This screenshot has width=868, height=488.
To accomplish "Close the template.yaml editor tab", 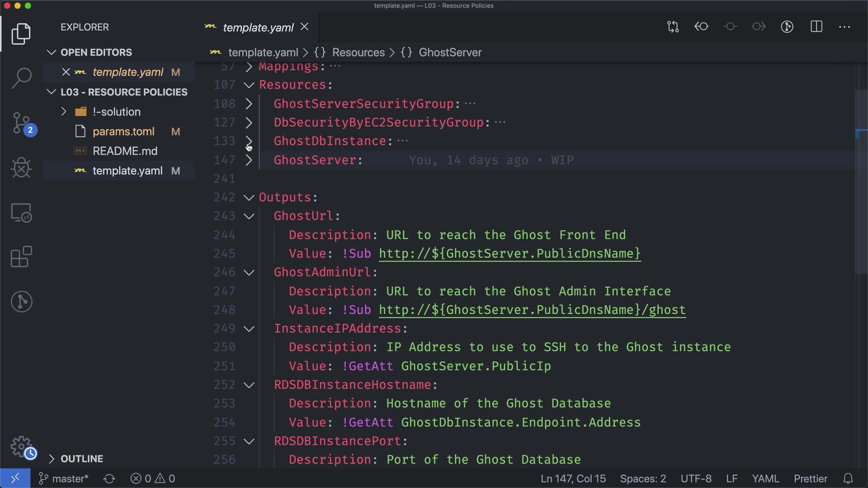I will pos(305,27).
